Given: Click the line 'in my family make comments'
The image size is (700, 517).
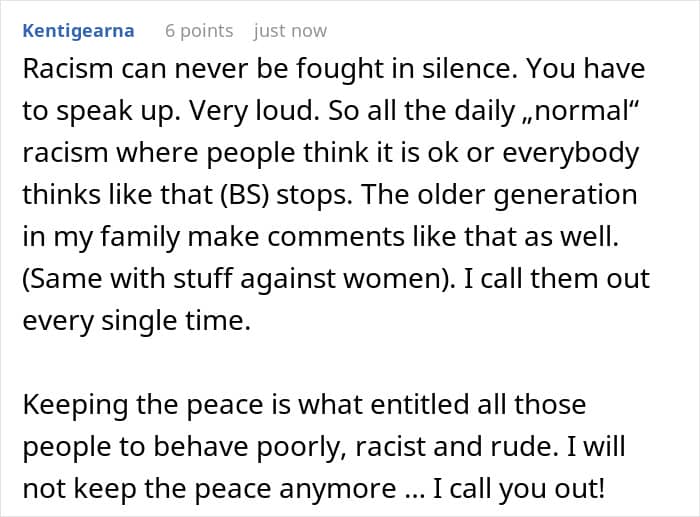Looking at the screenshot, I should coord(220,236).
